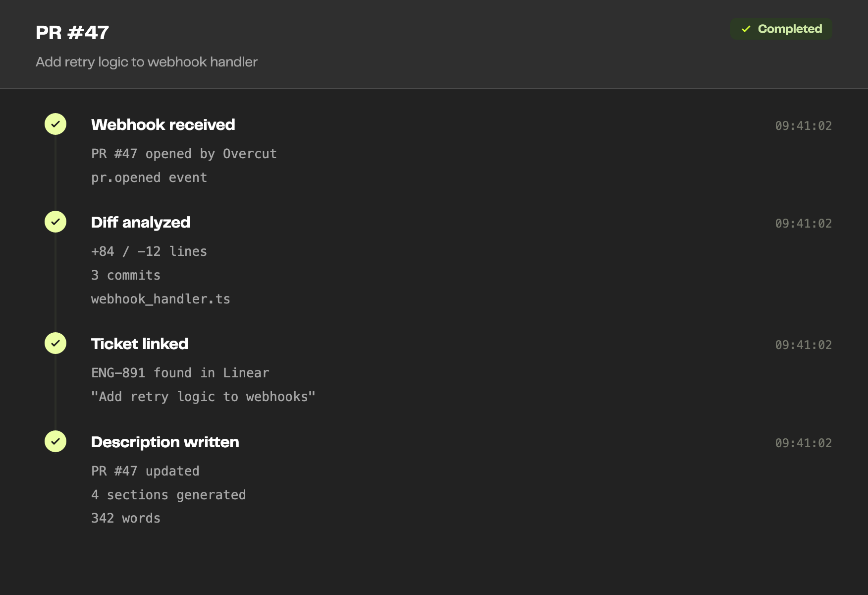The height and width of the screenshot is (595, 868).
Task: Click the checkmark in the Completed badge
Action: click(746, 29)
